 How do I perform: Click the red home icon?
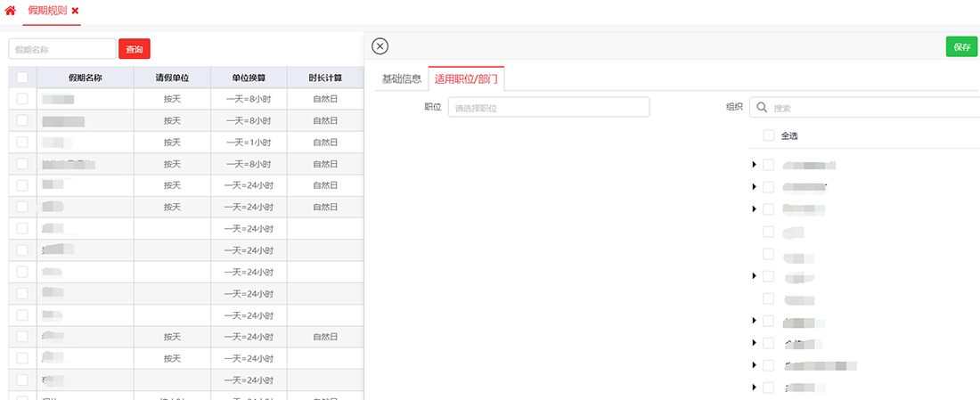coord(11,11)
